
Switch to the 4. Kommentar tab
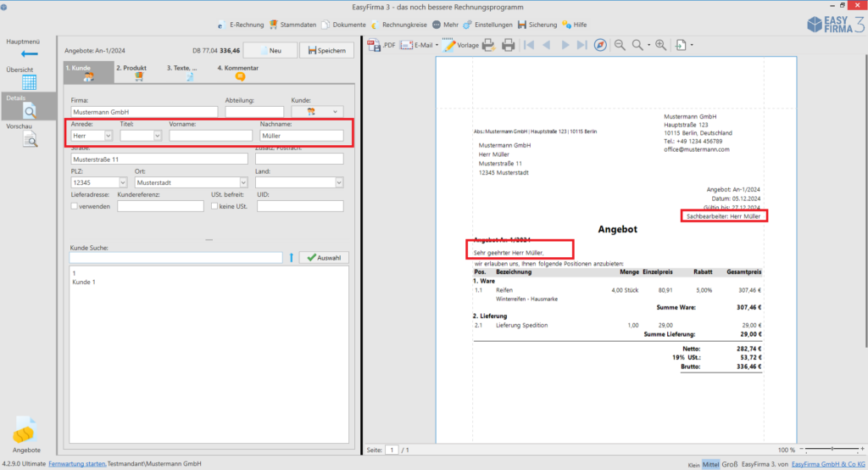click(x=238, y=73)
